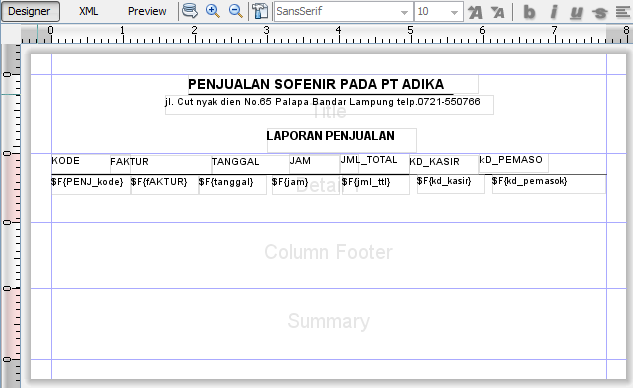Viewport: 633px width, 388px height.
Task: Select the $F{jam} field element
Action: pyautogui.click(x=306, y=185)
